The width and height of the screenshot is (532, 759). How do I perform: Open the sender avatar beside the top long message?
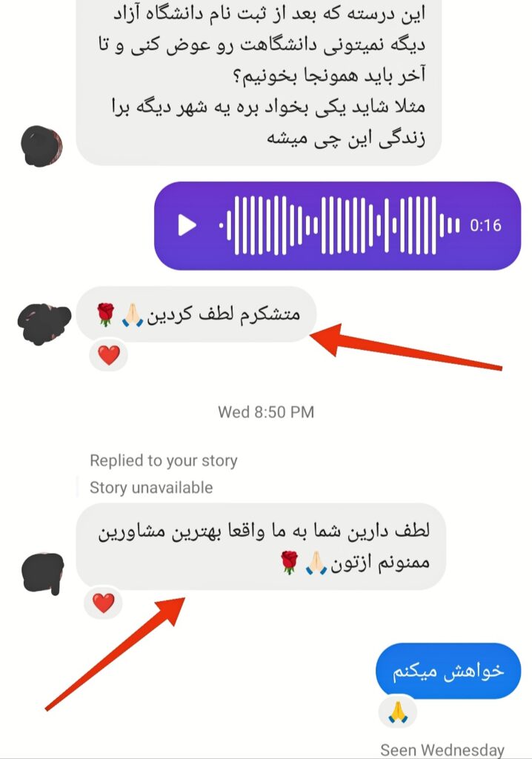click(41, 146)
